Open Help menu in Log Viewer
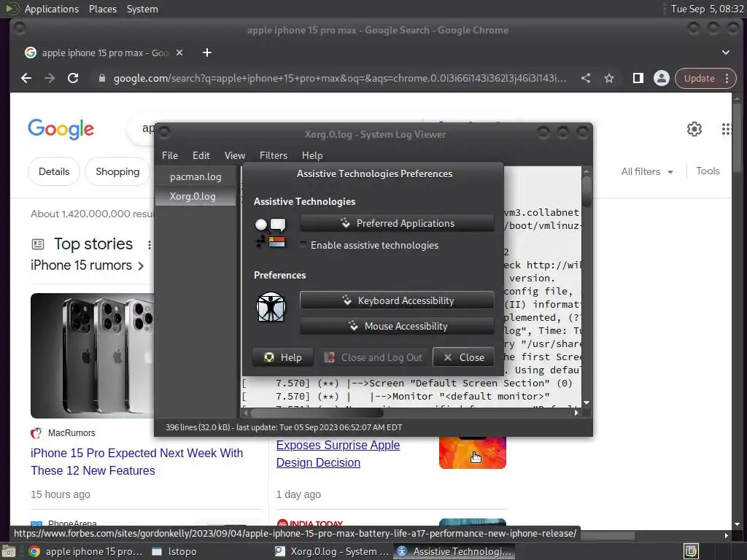The width and height of the screenshot is (747, 560). click(312, 155)
